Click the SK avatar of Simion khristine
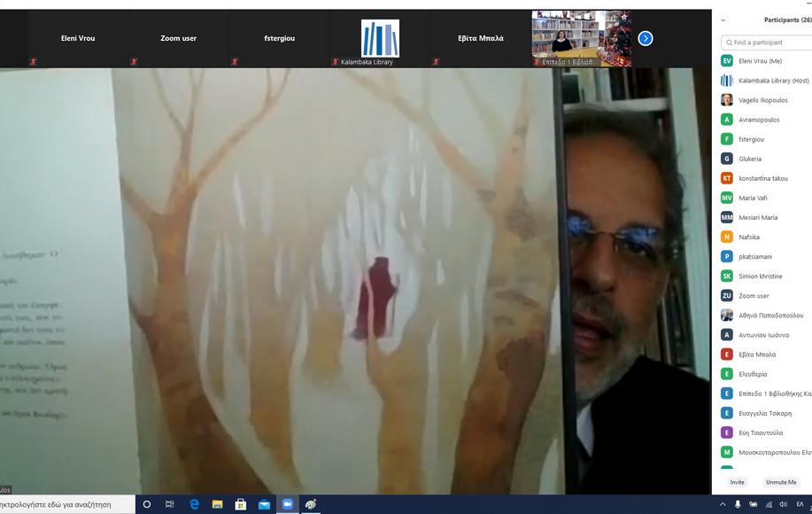This screenshot has width=812, height=514. [727, 276]
